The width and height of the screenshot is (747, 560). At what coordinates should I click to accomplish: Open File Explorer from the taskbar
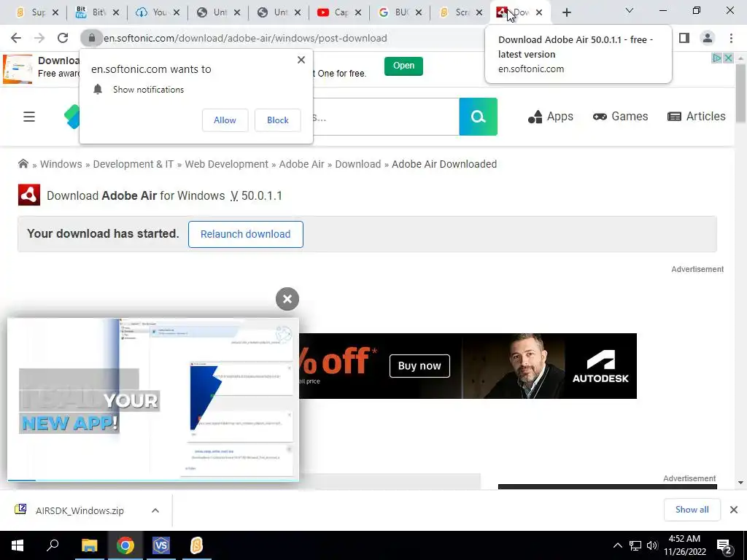pyautogui.click(x=89, y=545)
